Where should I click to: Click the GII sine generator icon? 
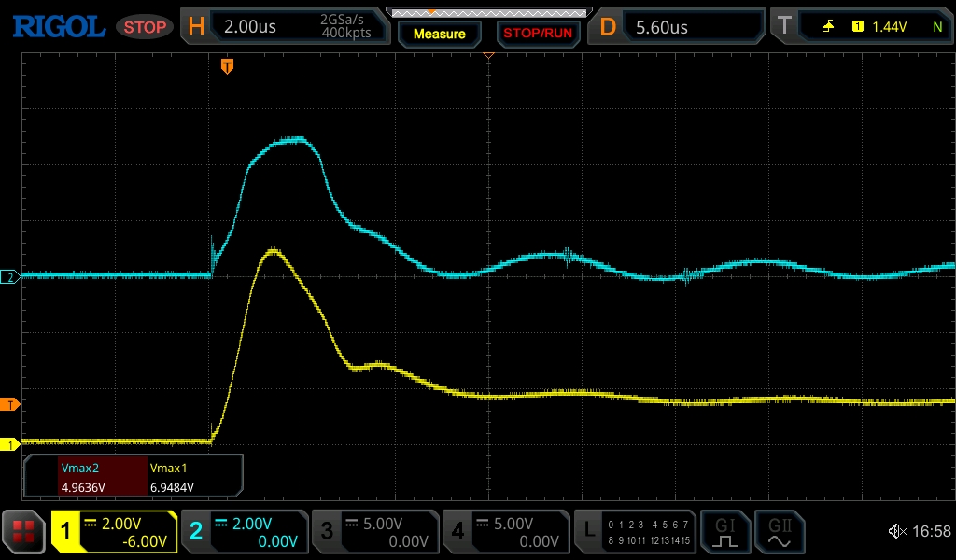click(778, 532)
